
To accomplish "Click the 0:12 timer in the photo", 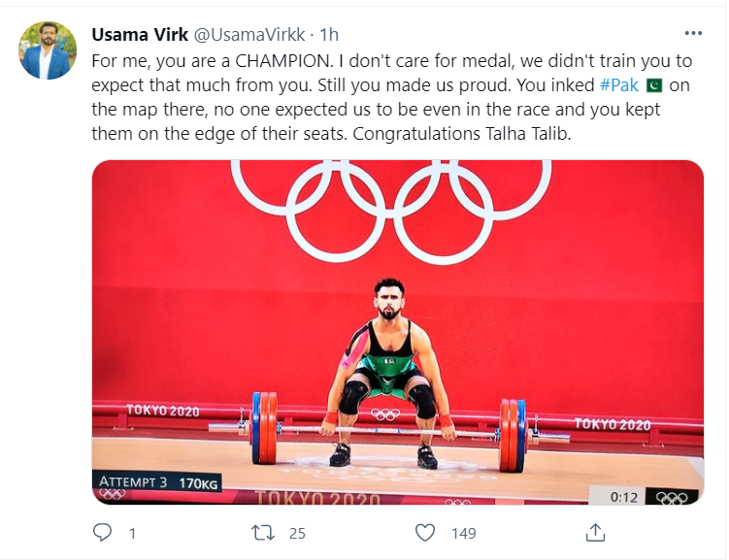I will point(623,497).
